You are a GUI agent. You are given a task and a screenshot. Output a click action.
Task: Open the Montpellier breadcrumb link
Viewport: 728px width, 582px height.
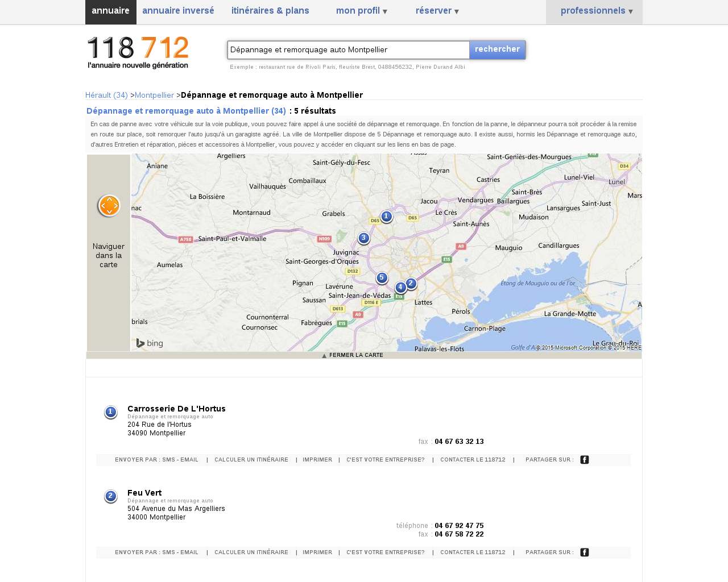(154, 95)
